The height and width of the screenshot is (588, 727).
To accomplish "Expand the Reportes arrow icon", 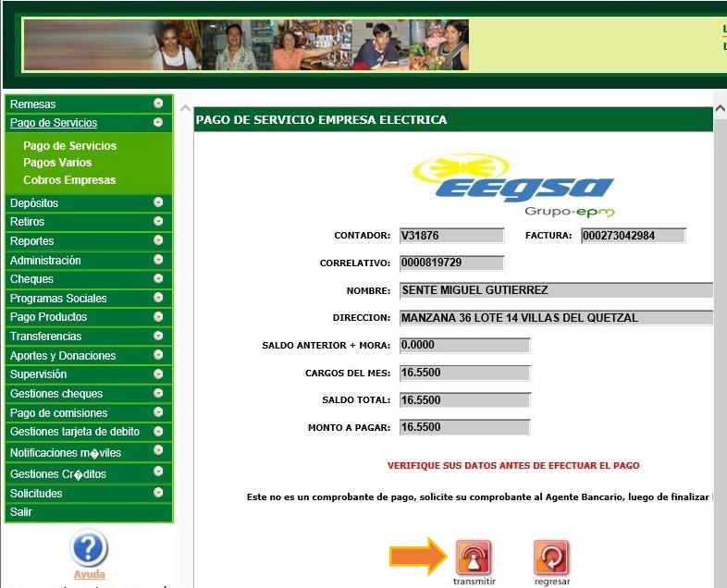I will (158, 241).
